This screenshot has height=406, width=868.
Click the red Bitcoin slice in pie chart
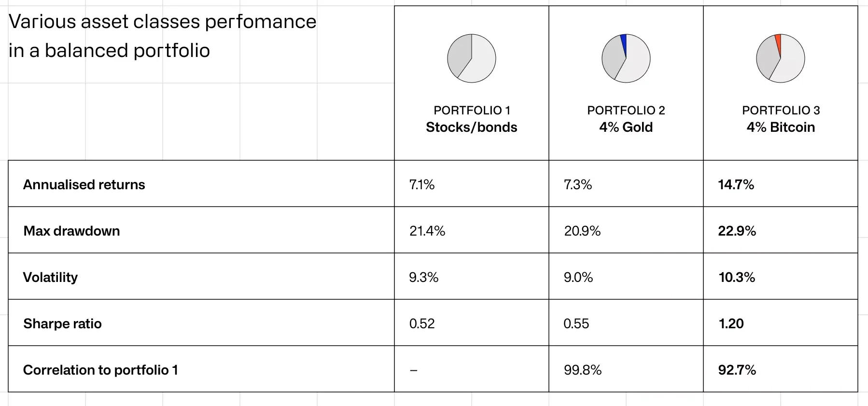point(778,42)
